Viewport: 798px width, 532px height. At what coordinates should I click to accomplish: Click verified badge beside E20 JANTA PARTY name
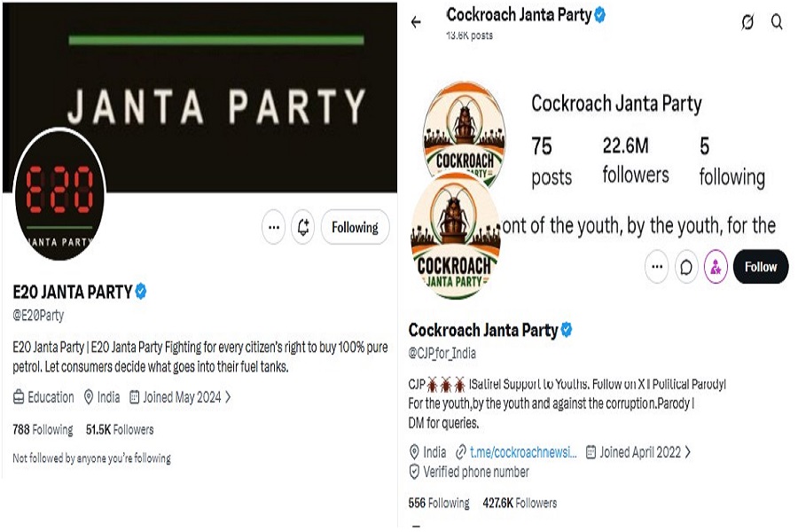coord(141,291)
